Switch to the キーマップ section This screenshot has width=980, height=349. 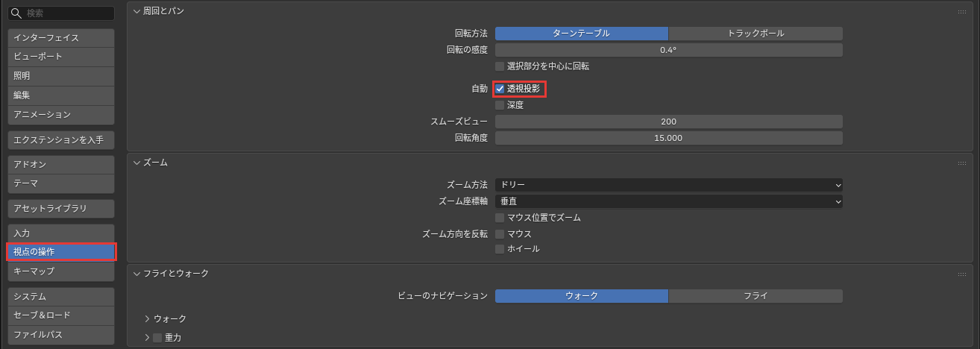point(61,271)
